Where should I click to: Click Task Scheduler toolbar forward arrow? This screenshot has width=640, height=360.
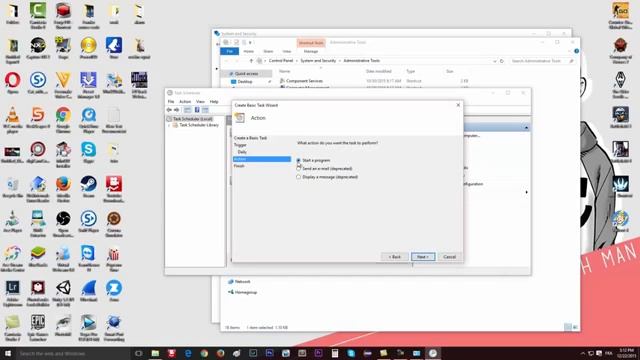coord(177,110)
